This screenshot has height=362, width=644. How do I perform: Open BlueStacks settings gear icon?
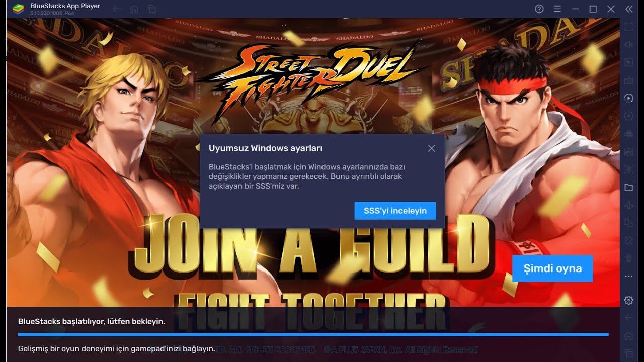pyautogui.click(x=628, y=300)
